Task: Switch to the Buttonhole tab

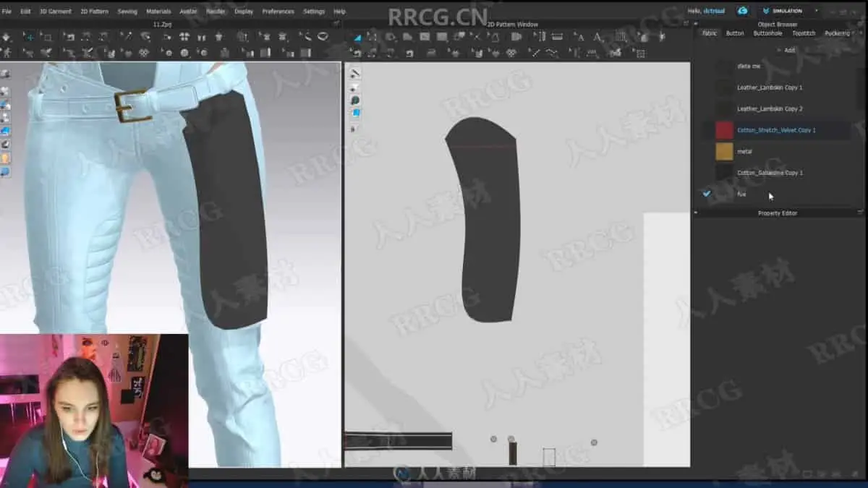Action: 767,33
